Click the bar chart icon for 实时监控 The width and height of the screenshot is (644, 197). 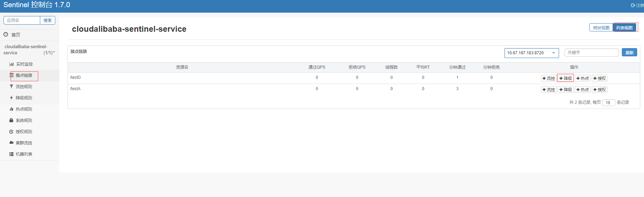[12, 64]
